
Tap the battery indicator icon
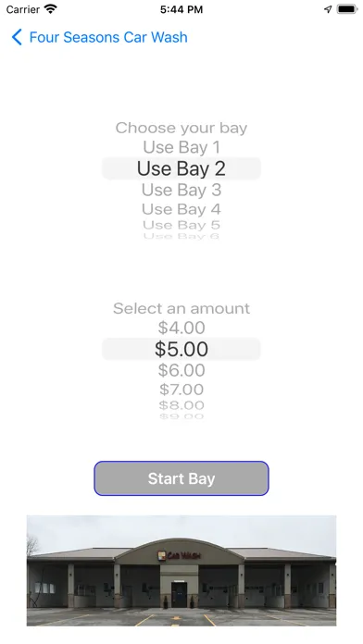point(346,9)
